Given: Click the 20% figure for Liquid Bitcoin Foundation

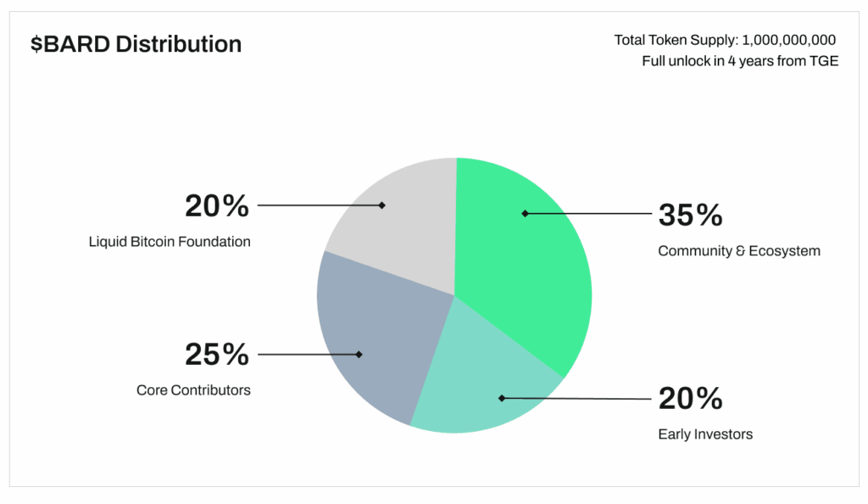Looking at the screenshot, I should pos(217,205).
